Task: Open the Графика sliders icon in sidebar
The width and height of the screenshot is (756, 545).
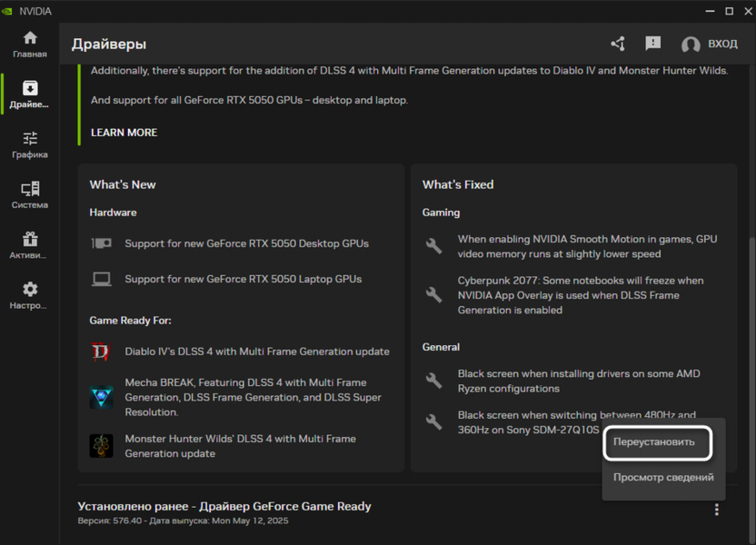Action: click(30, 144)
